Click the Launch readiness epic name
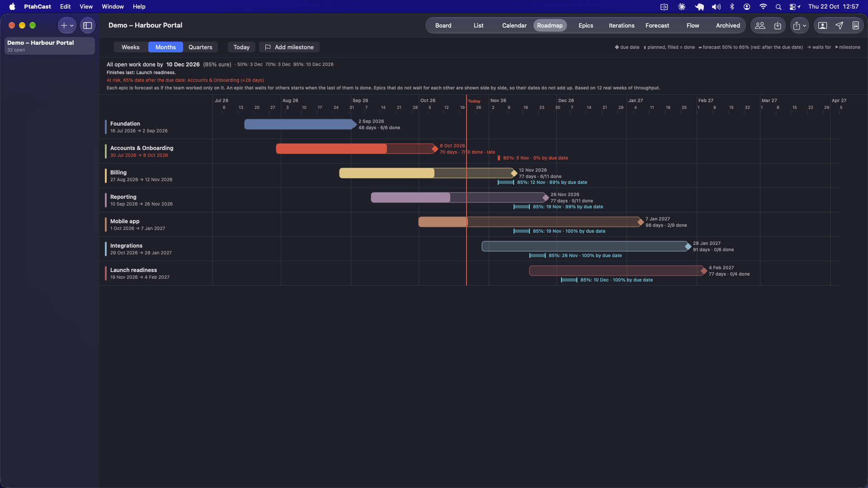Image resolution: width=868 pixels, height=488 pixels. (x=133, y=270)
